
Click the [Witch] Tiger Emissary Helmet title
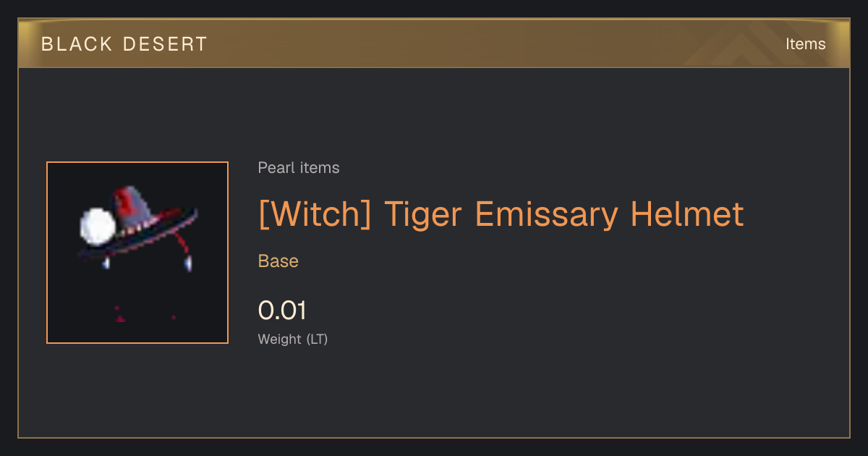(501, 214)
